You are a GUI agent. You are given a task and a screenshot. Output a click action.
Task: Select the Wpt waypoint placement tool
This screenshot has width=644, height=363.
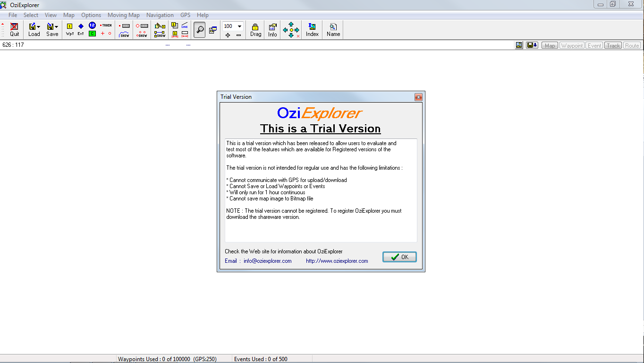click(69, 29)
